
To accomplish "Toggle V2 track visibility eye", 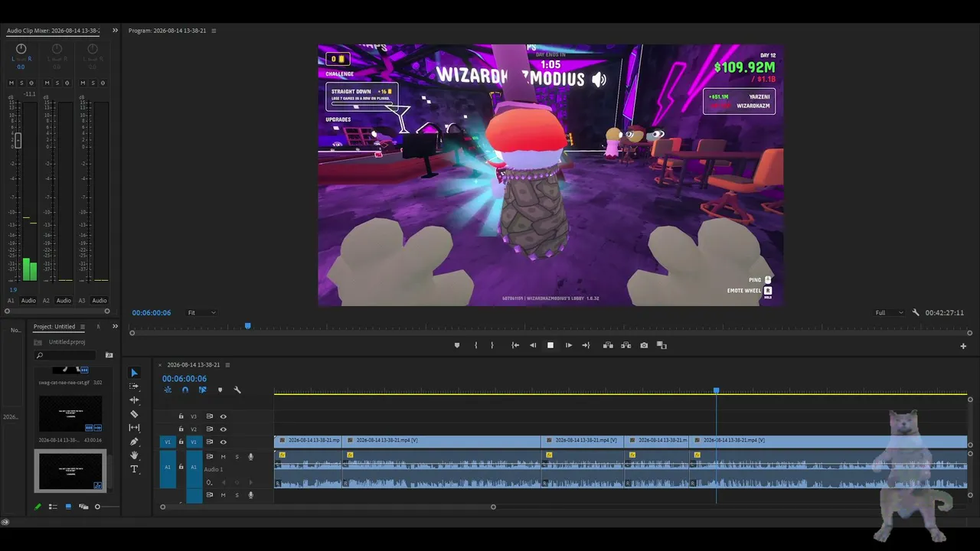I will [224, 429].
